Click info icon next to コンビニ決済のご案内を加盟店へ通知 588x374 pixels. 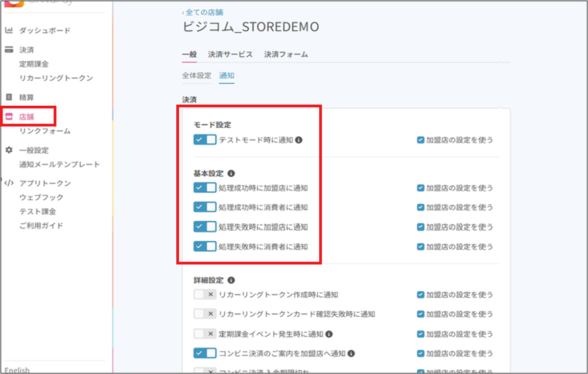tap(352, 353)
